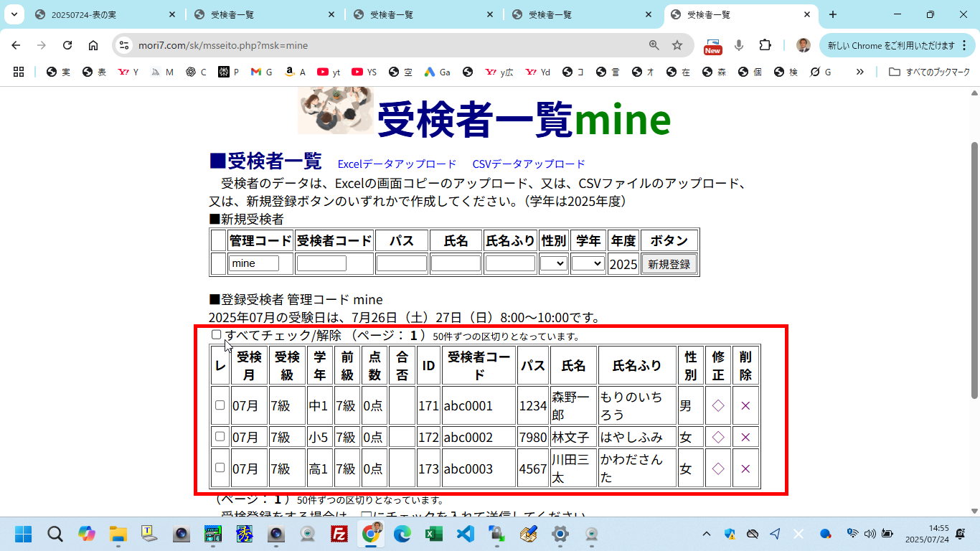Open Visual Studio Code from taskbar

pos(465,534)
